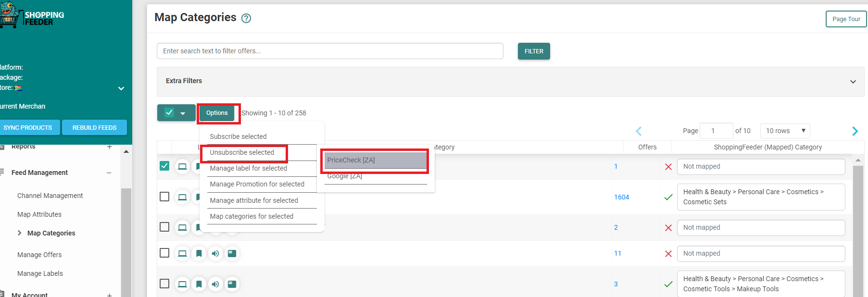Click the red X status in the 11-offers row

(x=668, y=254)
